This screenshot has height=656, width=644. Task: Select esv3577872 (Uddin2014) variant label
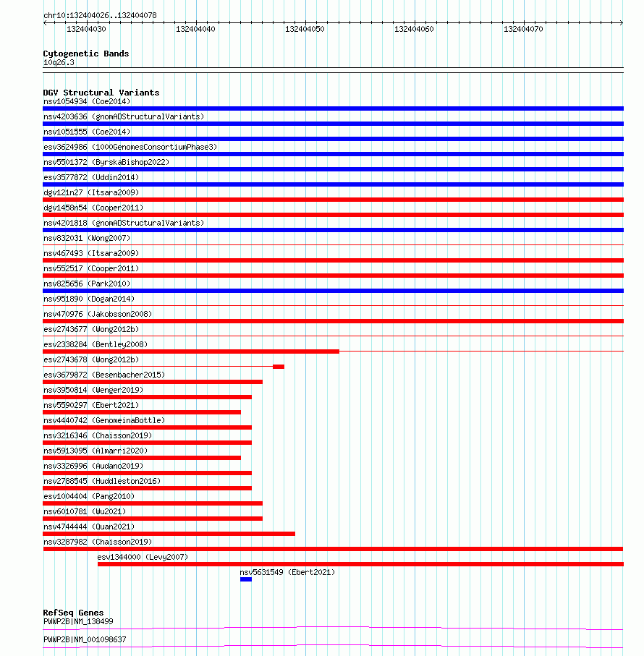point(91,177)
